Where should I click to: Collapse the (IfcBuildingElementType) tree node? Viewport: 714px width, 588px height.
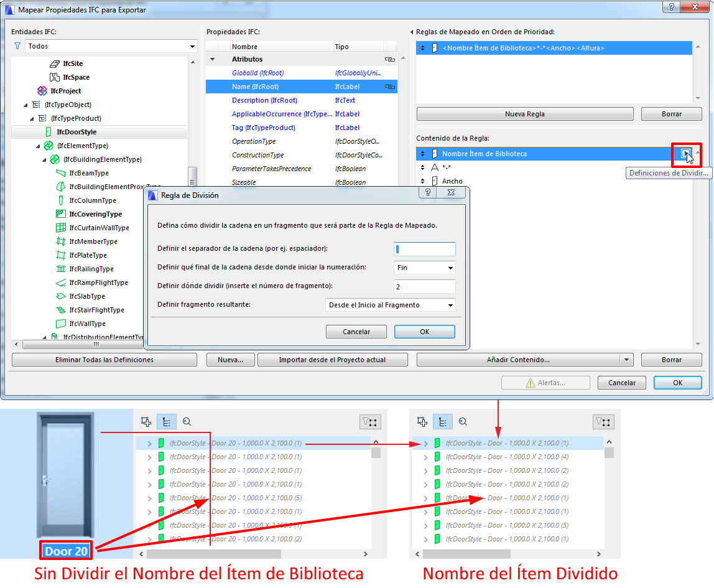44,160
